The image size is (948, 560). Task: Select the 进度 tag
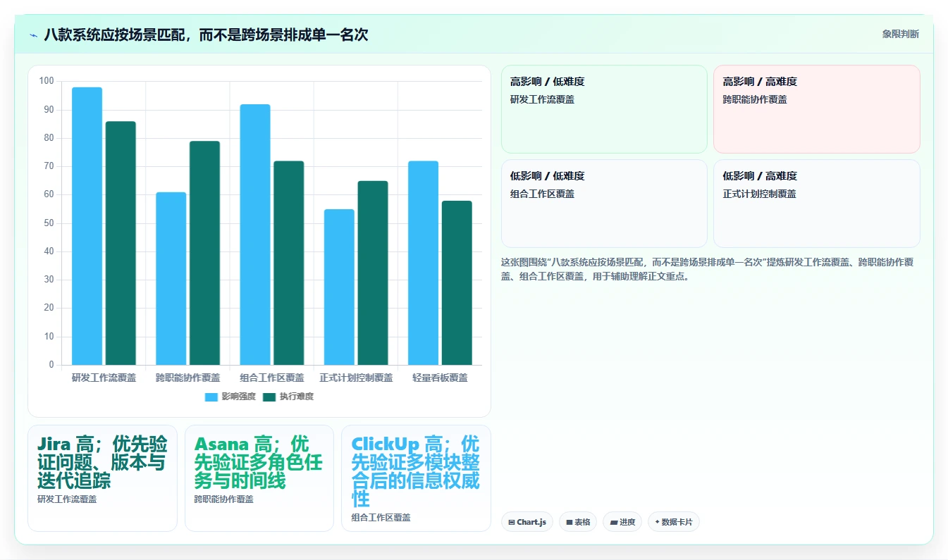click(x=622, y=522)
